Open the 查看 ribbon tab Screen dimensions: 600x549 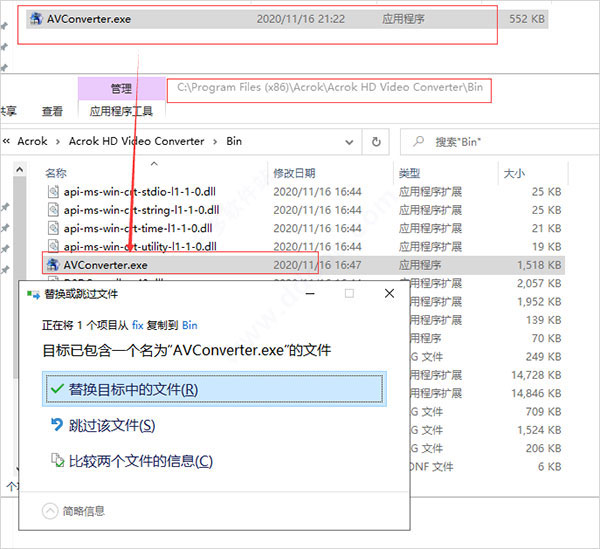(x=52, y=111)
